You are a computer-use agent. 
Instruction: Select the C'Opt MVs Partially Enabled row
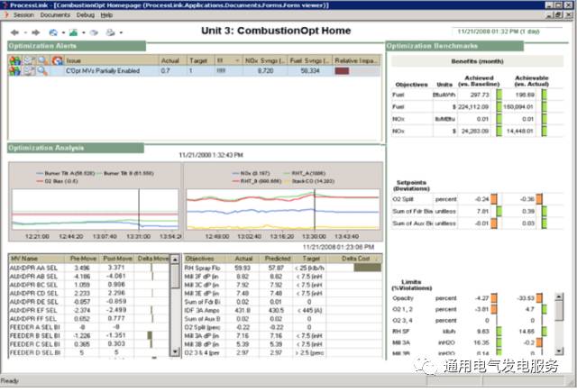(x=195, y=71)
